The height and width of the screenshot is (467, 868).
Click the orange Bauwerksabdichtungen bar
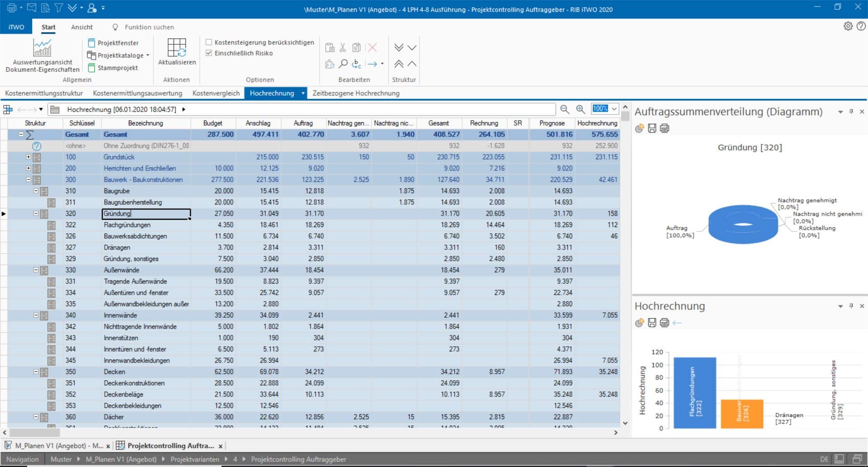[742, 414]
